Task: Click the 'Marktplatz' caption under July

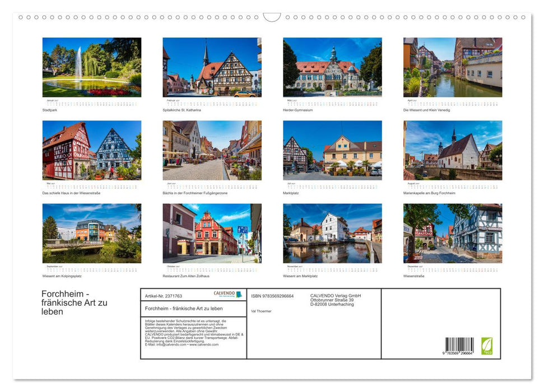Action: tap(291, 193)
